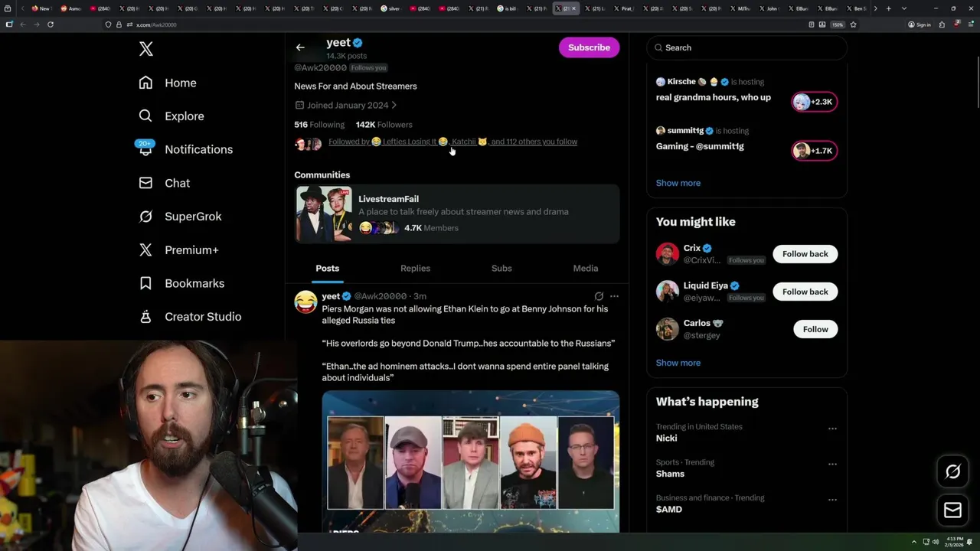Click the Grok icon on yeet's post

(x=599, y=296)
